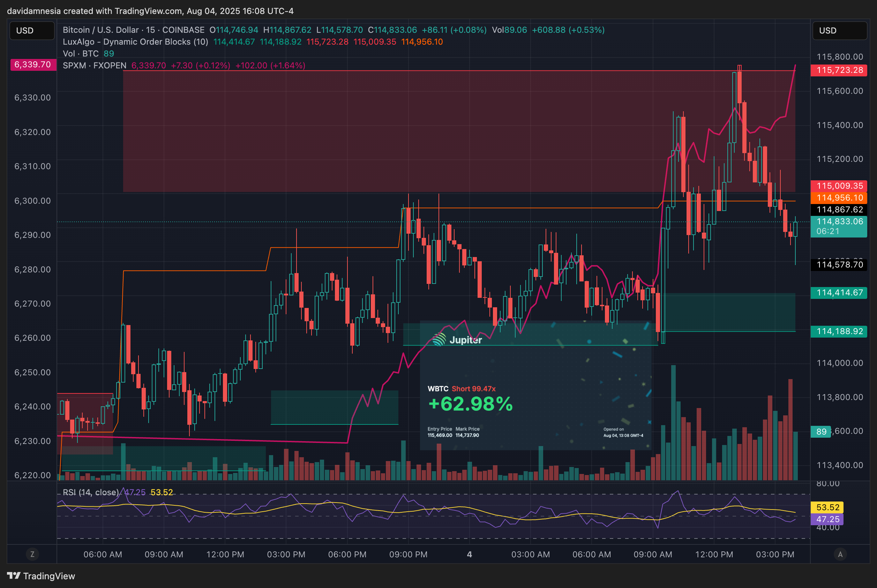Click the +7.30 (+0.12%) SPXM change value
This screenshot has height=588, width=877.
(x=200, y=65)
